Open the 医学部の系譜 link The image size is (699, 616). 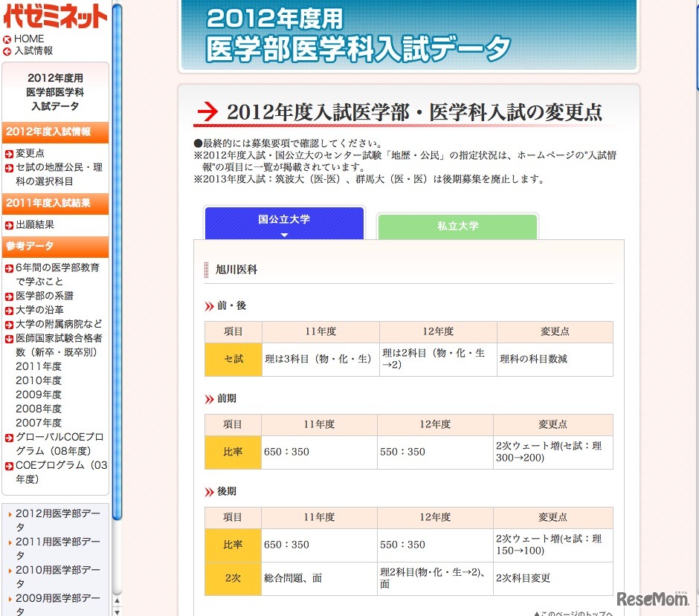[41, 296]
